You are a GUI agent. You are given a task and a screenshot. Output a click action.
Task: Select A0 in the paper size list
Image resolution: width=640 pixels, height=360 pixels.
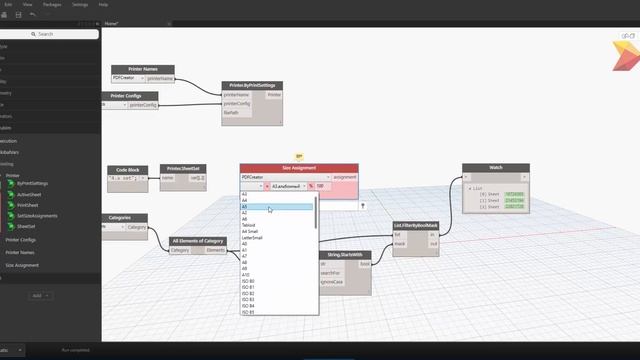click(x=277, y=244)
